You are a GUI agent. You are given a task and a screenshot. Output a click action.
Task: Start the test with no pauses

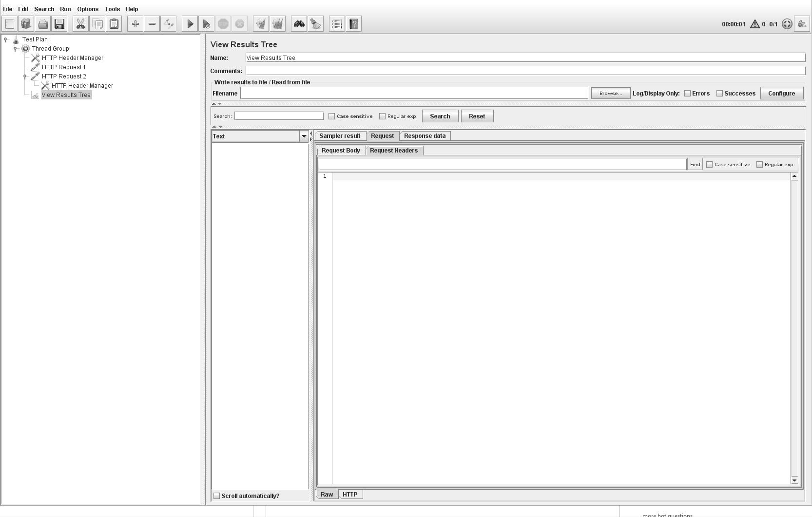pos(206,24)
